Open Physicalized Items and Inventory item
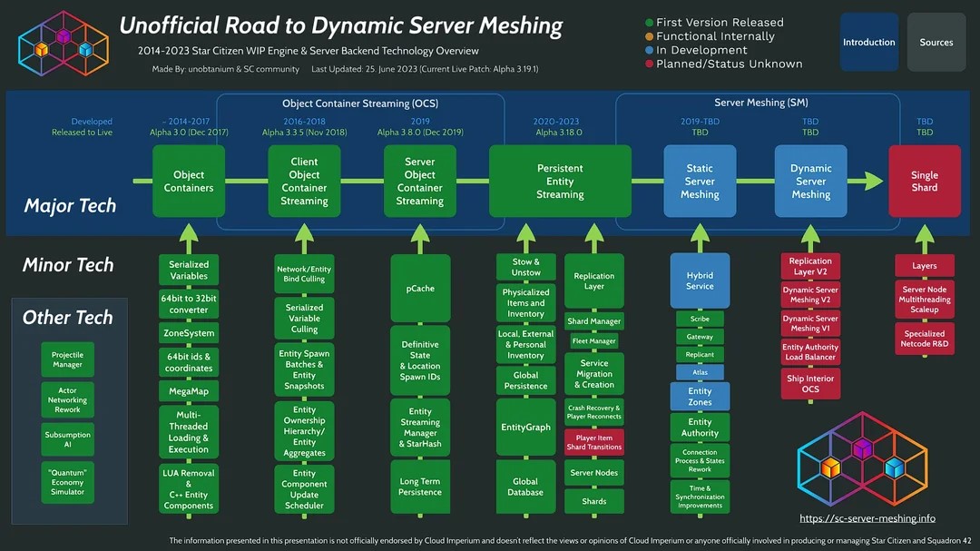 coord(525,302)
